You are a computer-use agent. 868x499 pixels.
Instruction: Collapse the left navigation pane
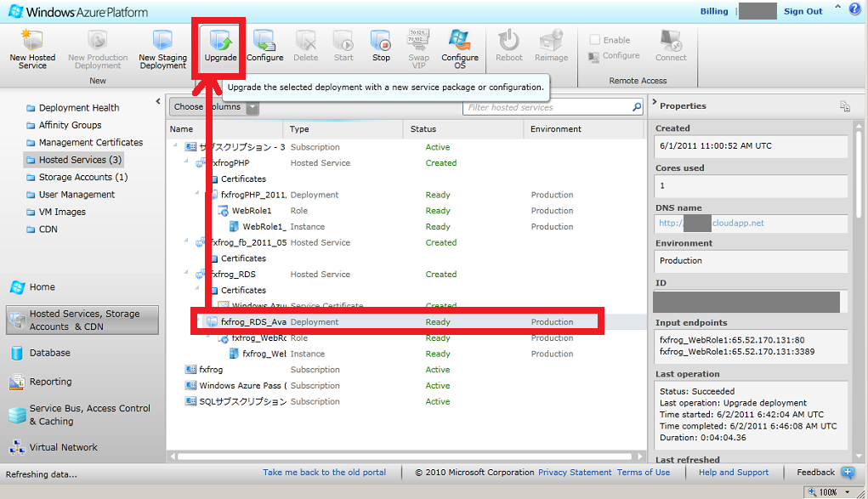158,102
